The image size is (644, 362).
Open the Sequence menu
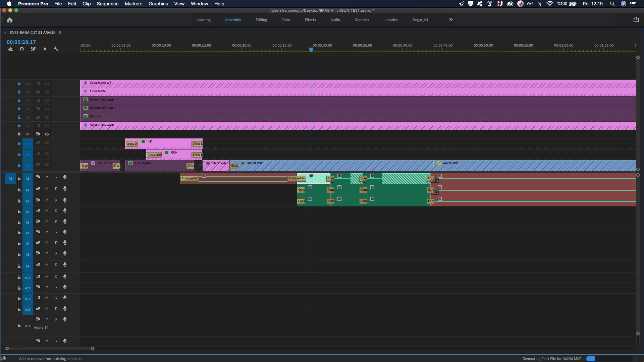click(x=107, y=4)
